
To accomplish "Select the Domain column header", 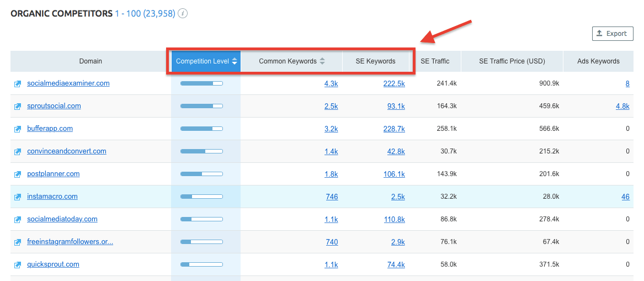I will point(91,61).
